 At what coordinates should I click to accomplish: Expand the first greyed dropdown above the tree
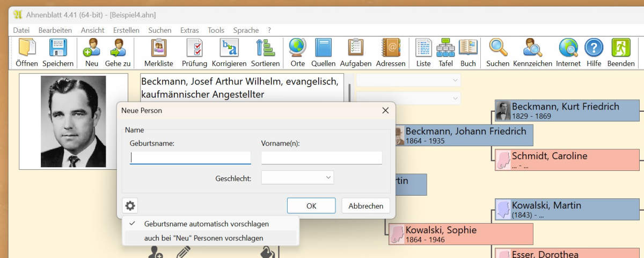pos(408,80)
